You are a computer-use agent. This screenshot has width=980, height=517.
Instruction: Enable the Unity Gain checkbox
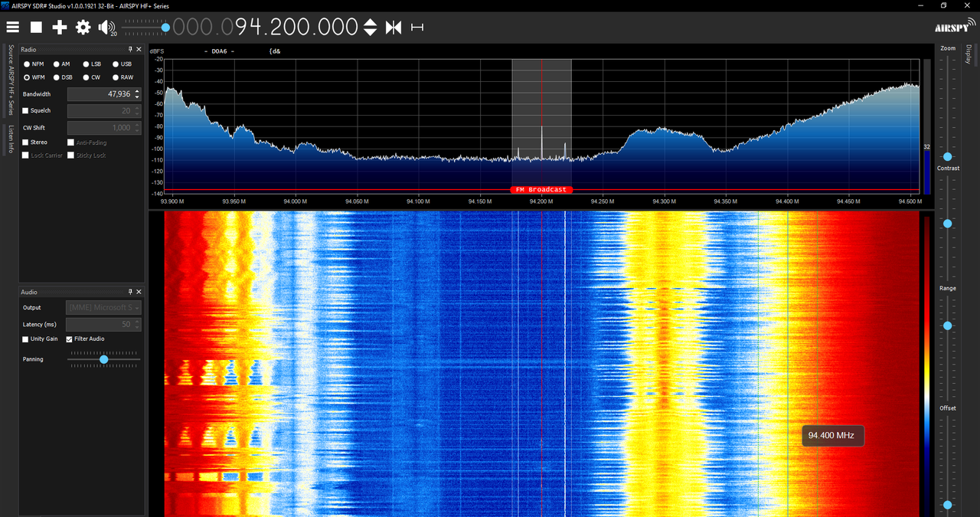[25, 339]
